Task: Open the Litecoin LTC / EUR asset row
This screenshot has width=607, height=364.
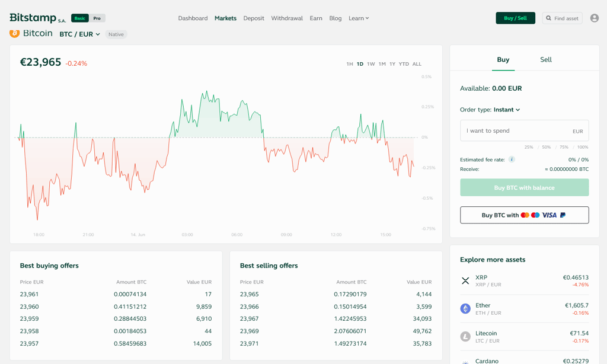Action: pyautogui.click(x=524, y=337)
